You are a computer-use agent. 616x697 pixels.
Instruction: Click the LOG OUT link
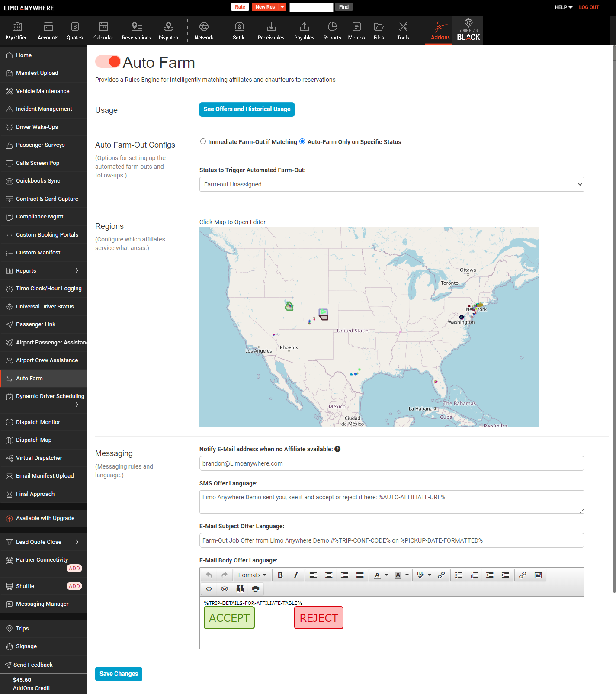pos(589,7)
